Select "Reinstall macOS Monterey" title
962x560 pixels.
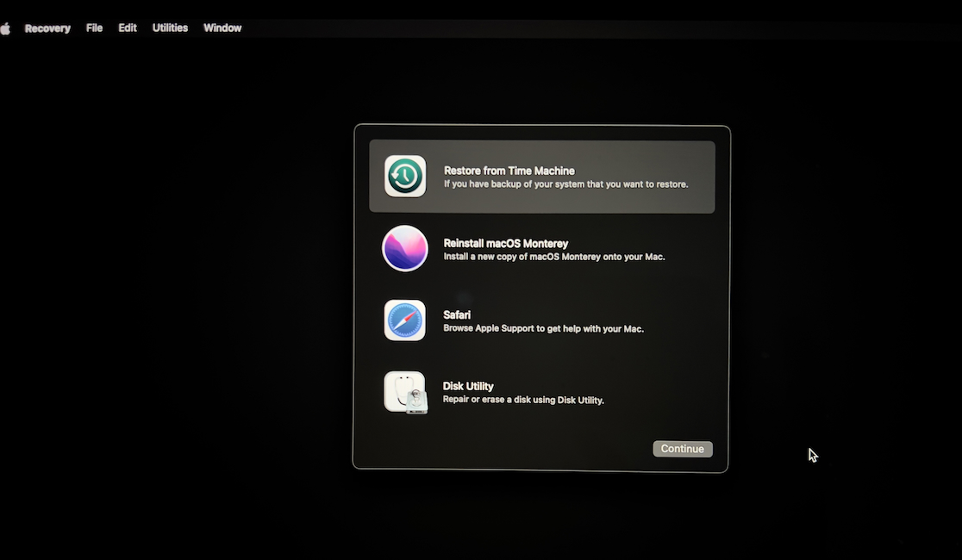[505, 244]
